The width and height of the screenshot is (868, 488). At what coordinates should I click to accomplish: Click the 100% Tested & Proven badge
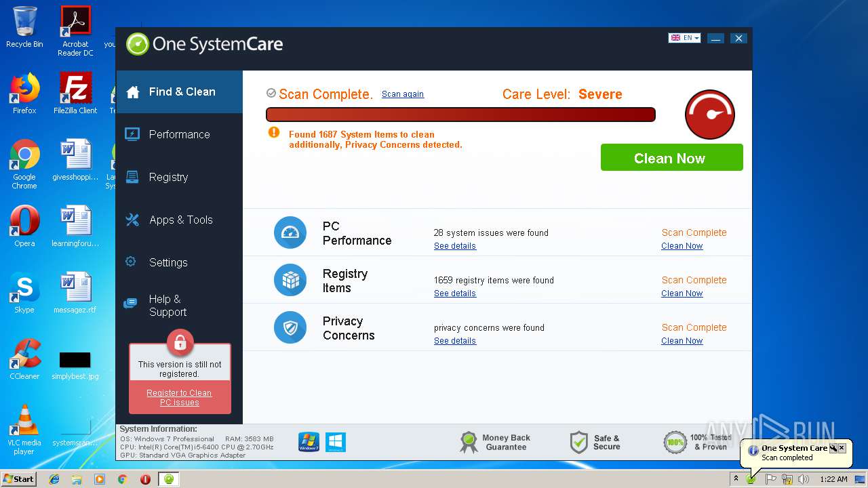coord(697,442)
